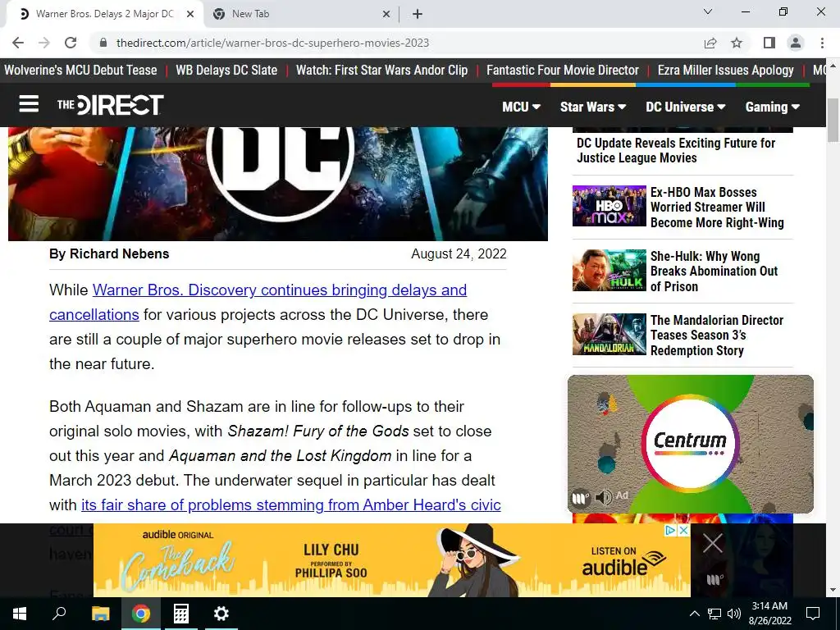The image size is (840, 630).
Task: Close the bottom audible banner with X
Action: 713,543
